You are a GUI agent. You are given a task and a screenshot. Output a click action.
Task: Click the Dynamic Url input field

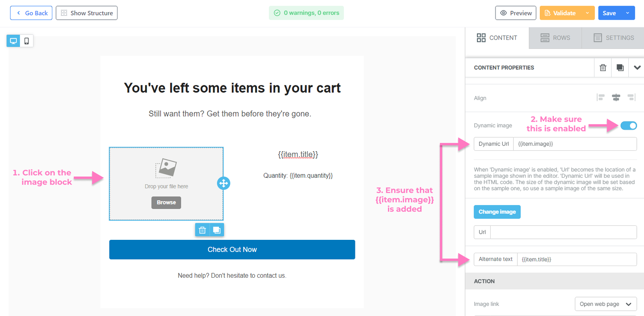(x=574, y=144)
